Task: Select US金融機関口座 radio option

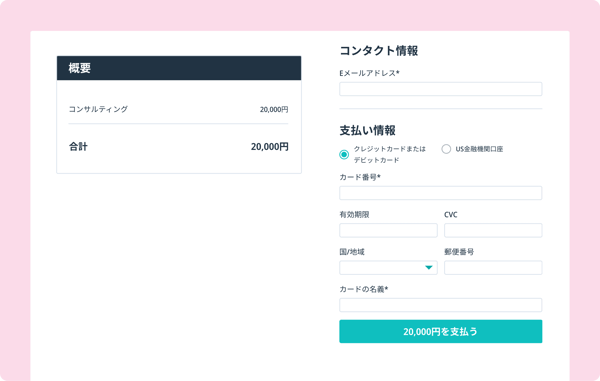Action: [x=446, y=149]
